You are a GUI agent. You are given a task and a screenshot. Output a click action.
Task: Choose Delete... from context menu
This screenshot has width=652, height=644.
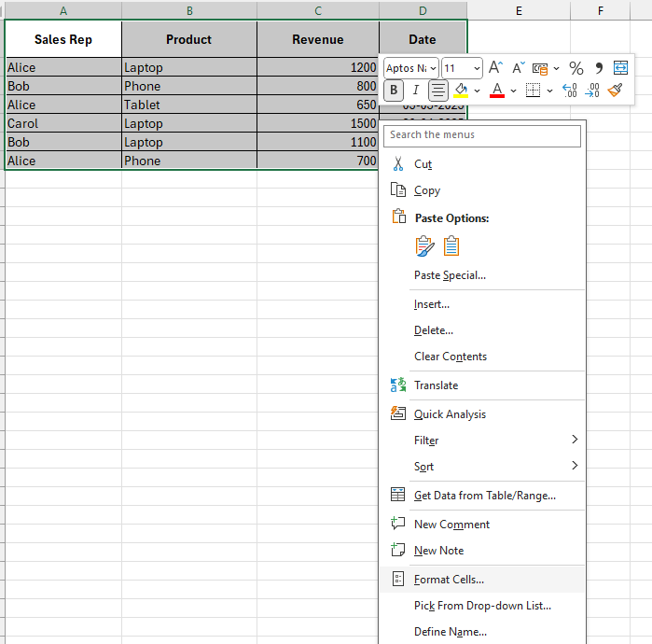482,330
